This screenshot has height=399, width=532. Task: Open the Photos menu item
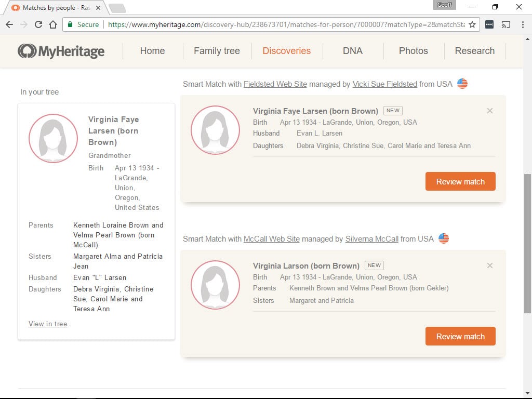(x=413, y=51)
